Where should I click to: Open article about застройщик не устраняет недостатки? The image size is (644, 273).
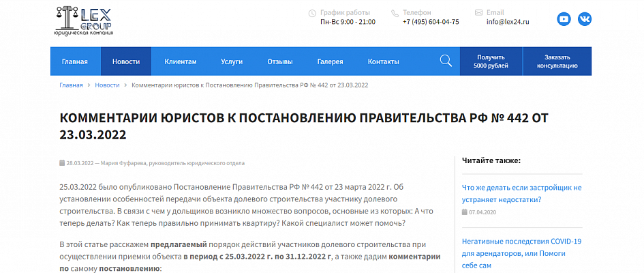[x=521, y=194]
